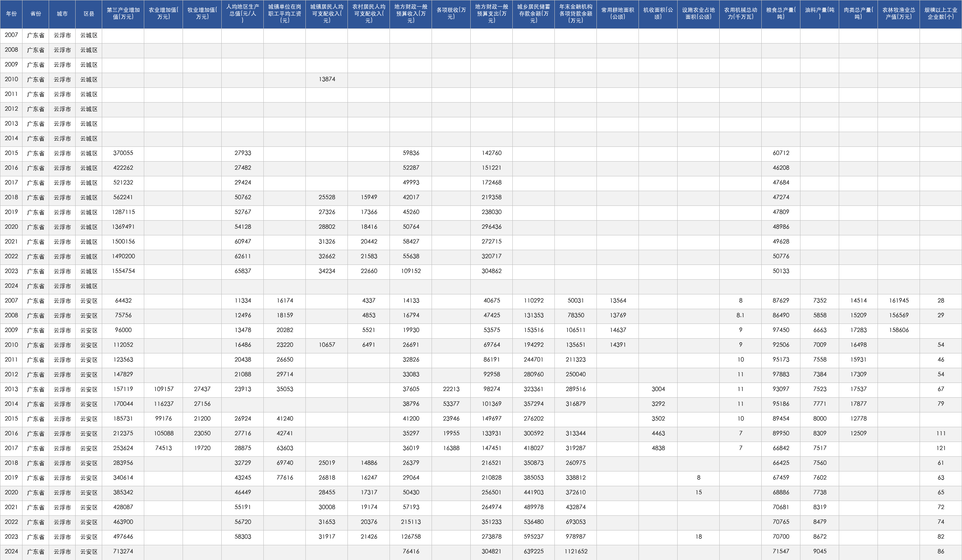This screenshot has height=560, width=962.
Task: Click value 215113 in 云安区 2022
Action: [411, 522]
